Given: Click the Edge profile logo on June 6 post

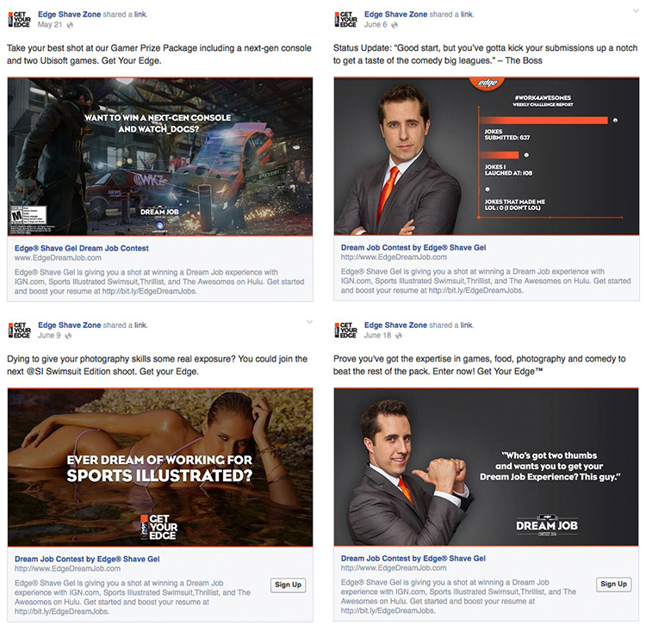Looking at the screenshot, I should tap(345, 19).
